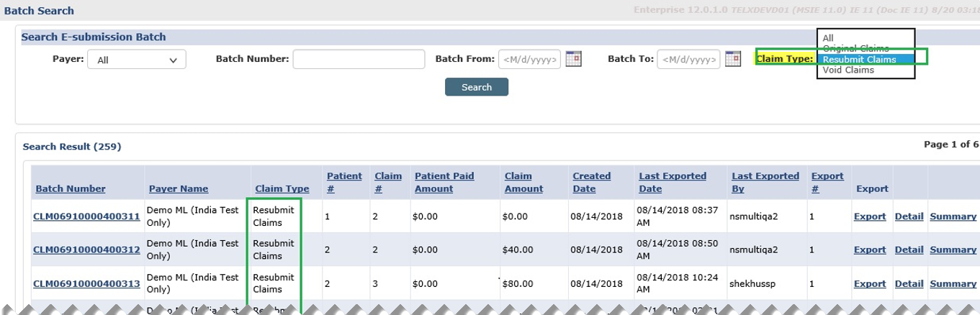Click into the Batch From date field
980x315 pixels.
tap(529, 60)
